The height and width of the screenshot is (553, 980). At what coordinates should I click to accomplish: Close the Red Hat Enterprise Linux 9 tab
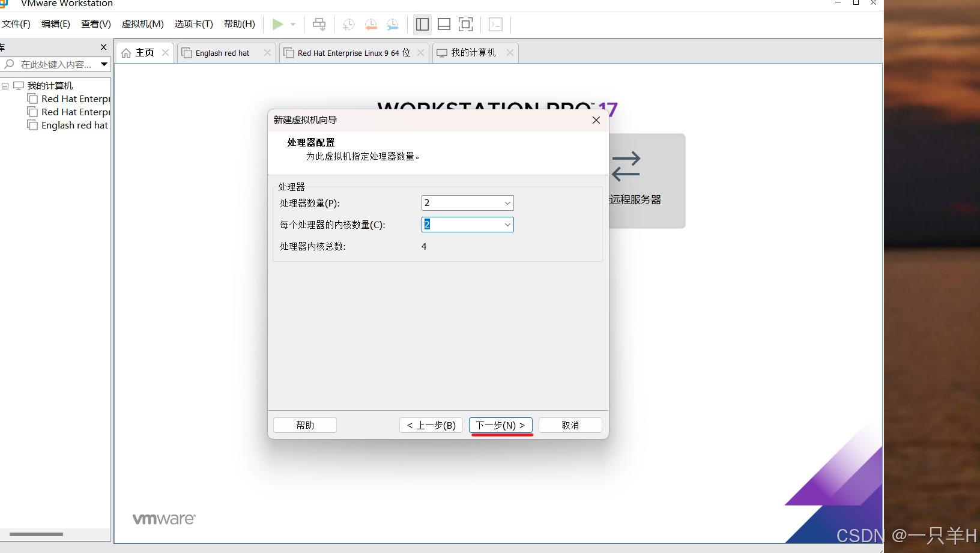(x=421, y=53)
